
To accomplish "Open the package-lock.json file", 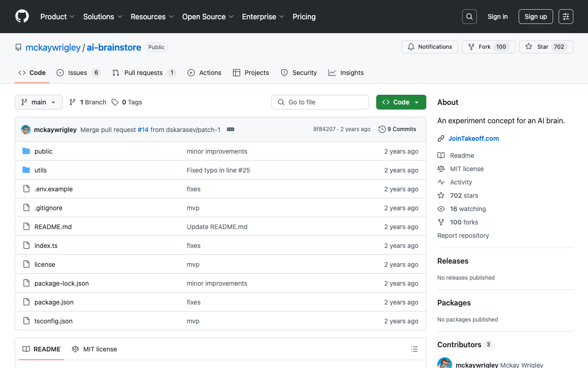I will pyautogui.click(x=62, y=283).
